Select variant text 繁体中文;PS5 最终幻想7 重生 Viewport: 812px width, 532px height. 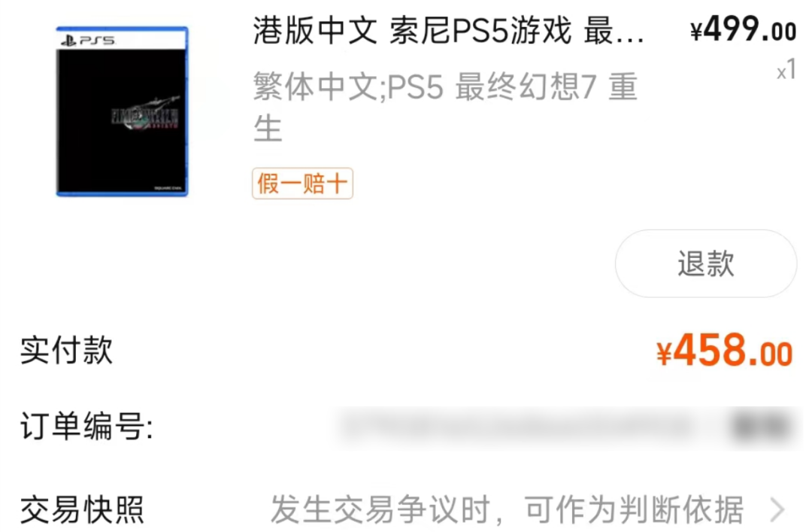coord(445,107)
